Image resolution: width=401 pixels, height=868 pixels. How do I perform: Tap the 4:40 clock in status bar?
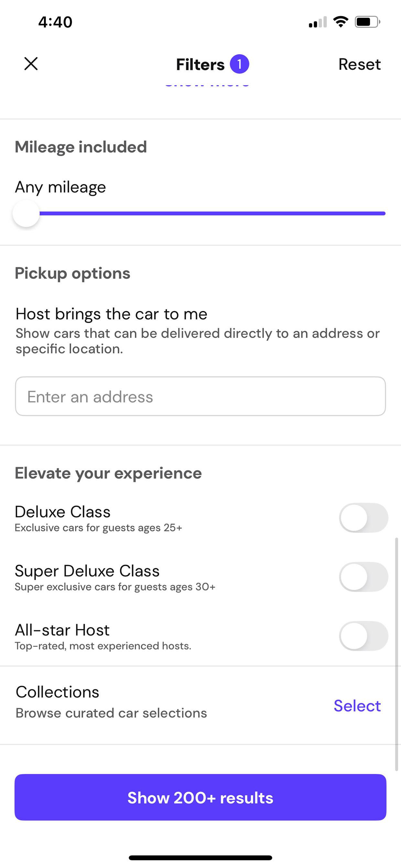(55, 22)
